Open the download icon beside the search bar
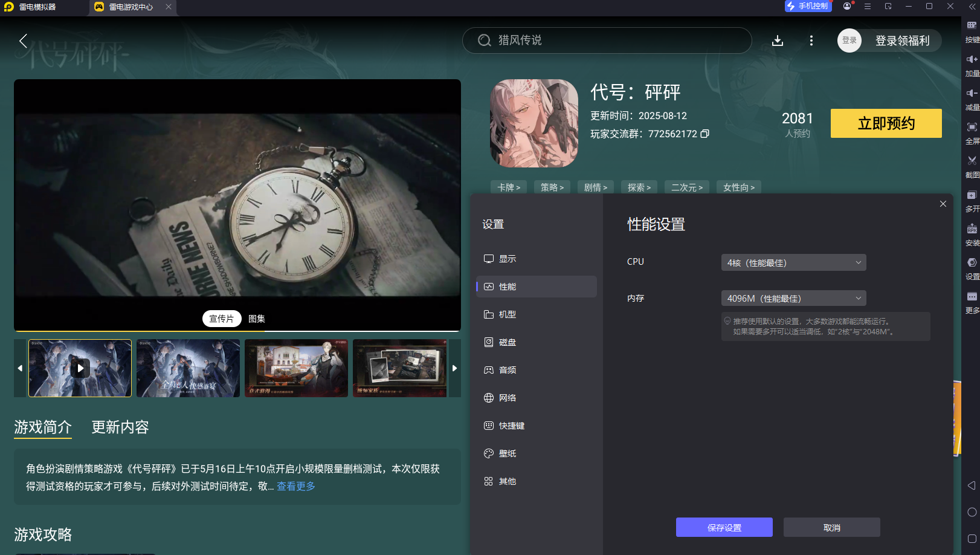980x555 pixels. [778, 41]
